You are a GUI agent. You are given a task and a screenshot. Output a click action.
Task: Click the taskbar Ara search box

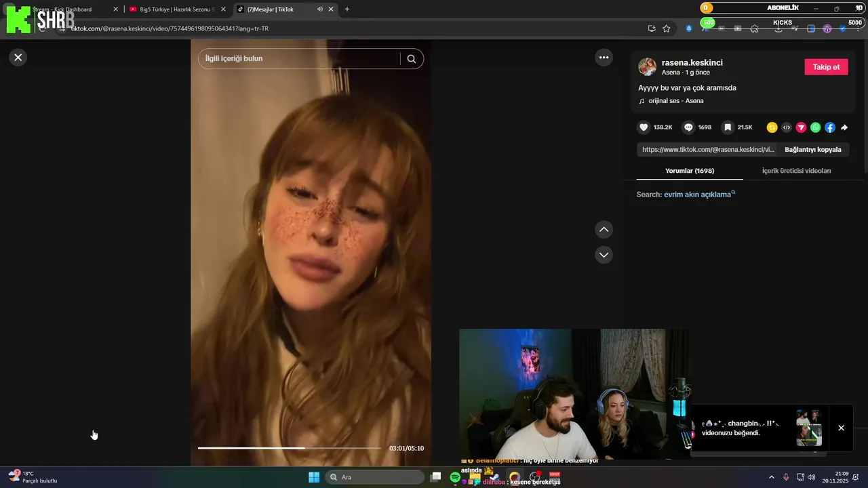[374, 477]
